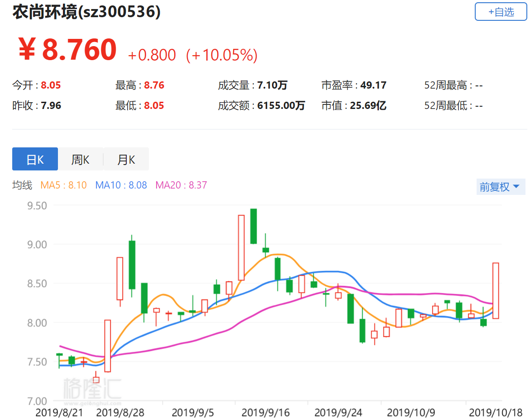
Task: Click the stock title 农尚环境(sz300536)
Action: 86,12
